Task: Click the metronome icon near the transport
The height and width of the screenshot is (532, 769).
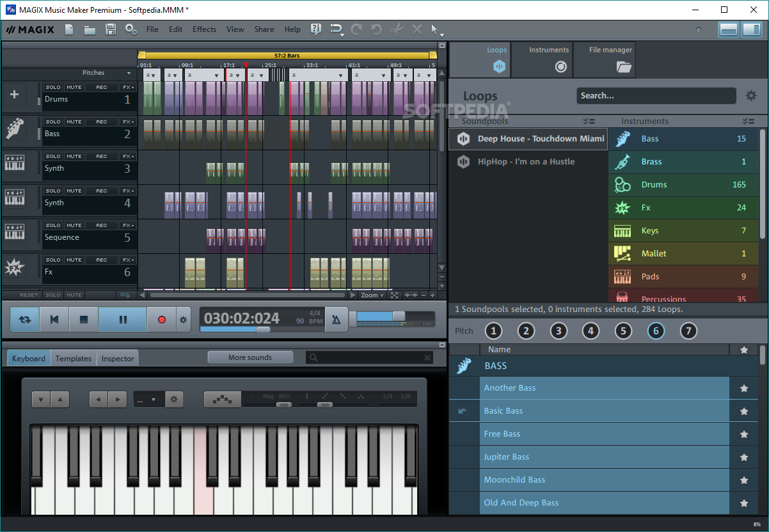Action: pos(337,318)
